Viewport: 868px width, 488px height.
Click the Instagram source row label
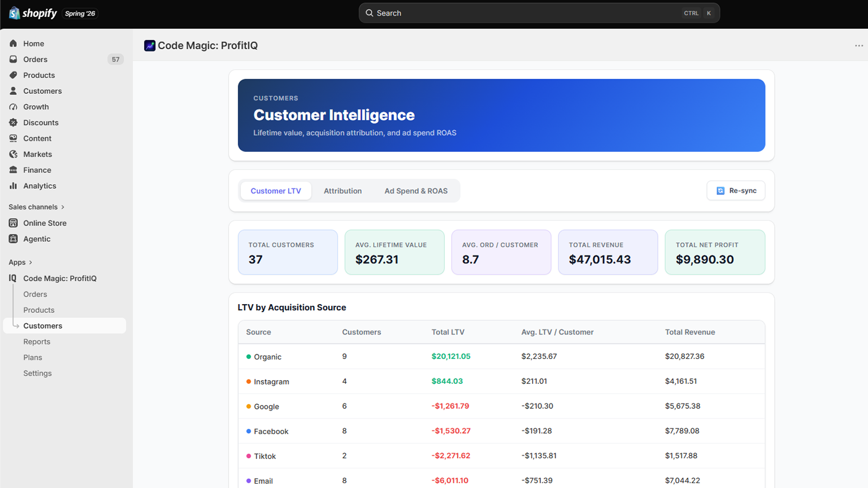(271, 382)
